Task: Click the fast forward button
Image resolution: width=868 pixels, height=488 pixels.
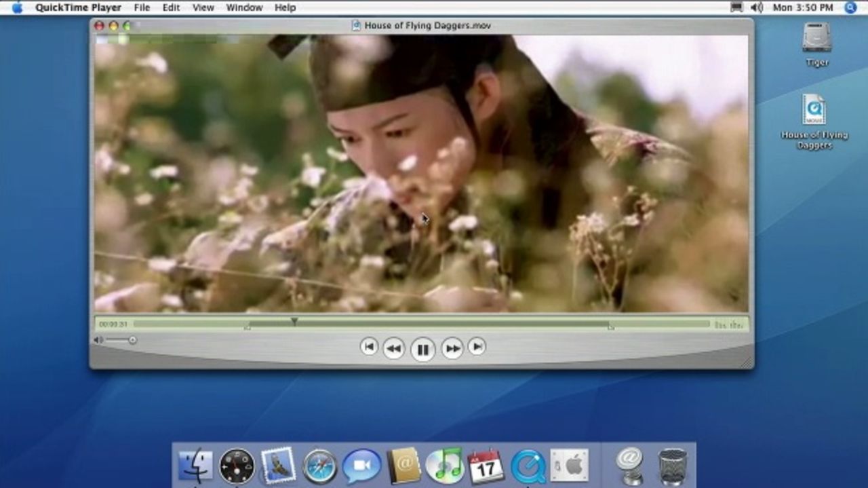Action: pos(452,349)
